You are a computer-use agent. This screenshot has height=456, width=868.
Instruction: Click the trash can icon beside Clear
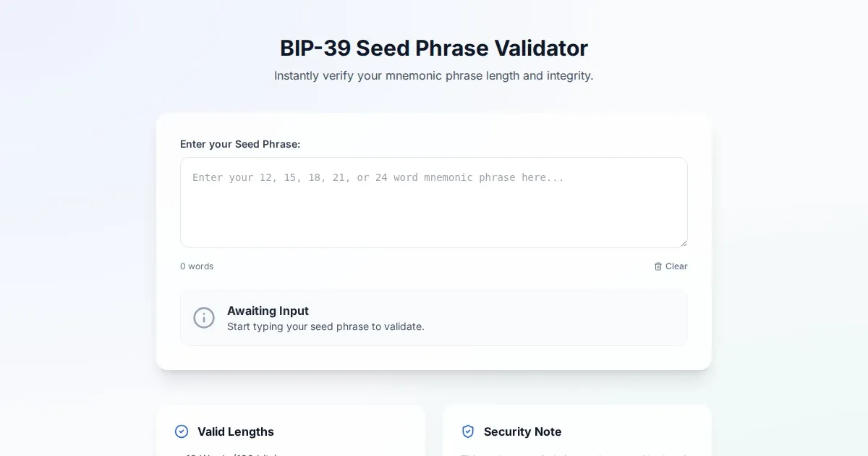coord(658,266)
